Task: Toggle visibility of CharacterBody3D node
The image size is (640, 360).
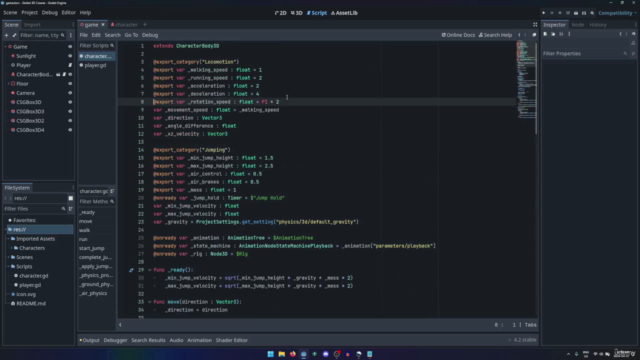Action: click(70, 75)
